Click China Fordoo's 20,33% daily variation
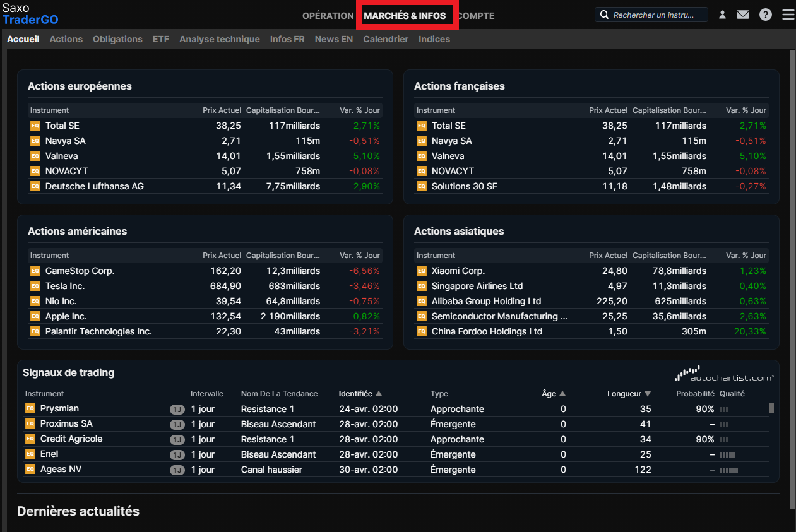 (x=750, y=331)
